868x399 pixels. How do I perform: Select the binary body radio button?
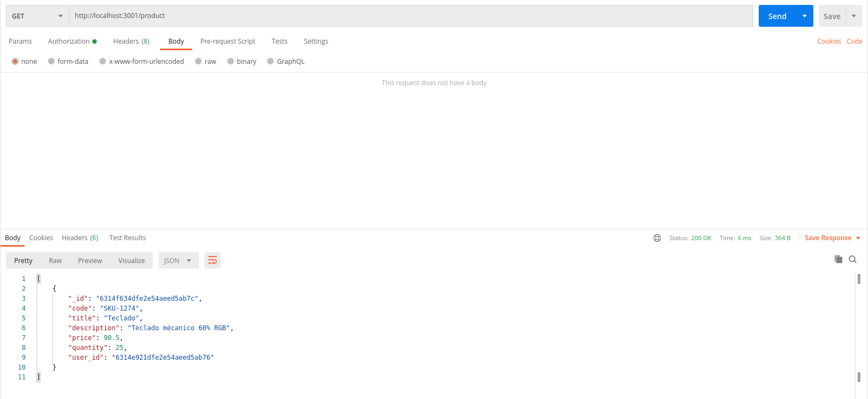pyautogui.click(x=241, y=62)
